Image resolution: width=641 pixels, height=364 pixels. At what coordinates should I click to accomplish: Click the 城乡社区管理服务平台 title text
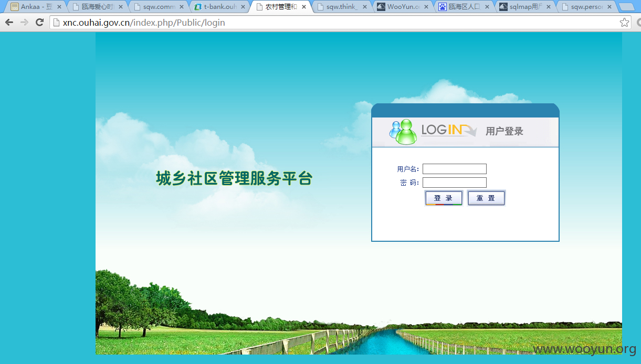234,179
